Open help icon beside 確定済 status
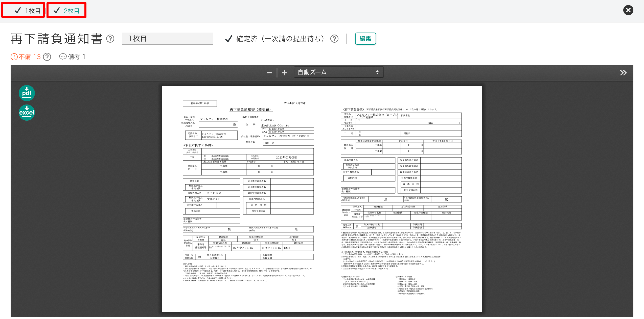Image resolution: width=644 pixels, height=319 pixels. click(x=334, y=39)
